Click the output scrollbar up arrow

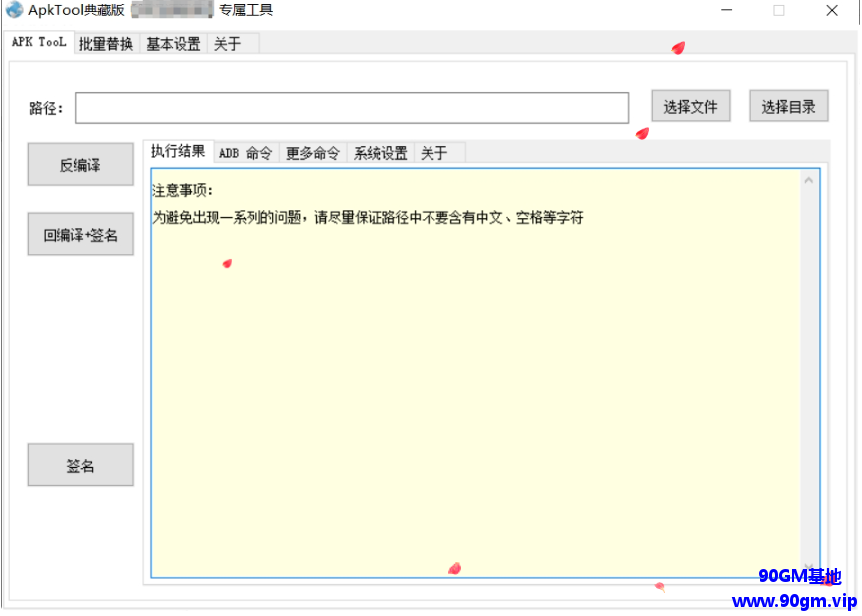809,181
